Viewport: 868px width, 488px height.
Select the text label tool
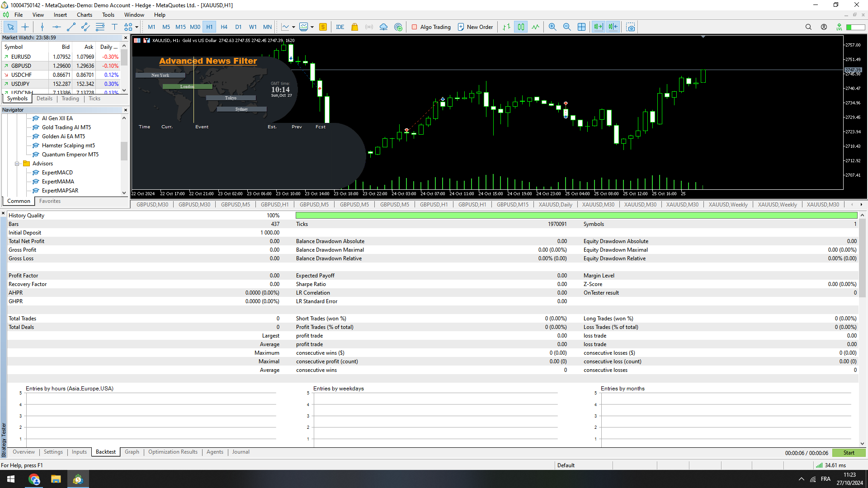(114, 27)
